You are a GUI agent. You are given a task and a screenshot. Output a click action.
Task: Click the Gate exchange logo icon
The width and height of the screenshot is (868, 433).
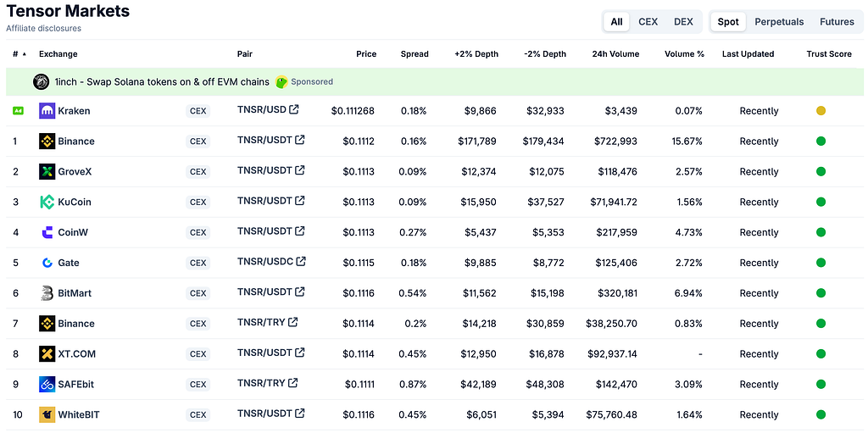[x=47, y=263]
